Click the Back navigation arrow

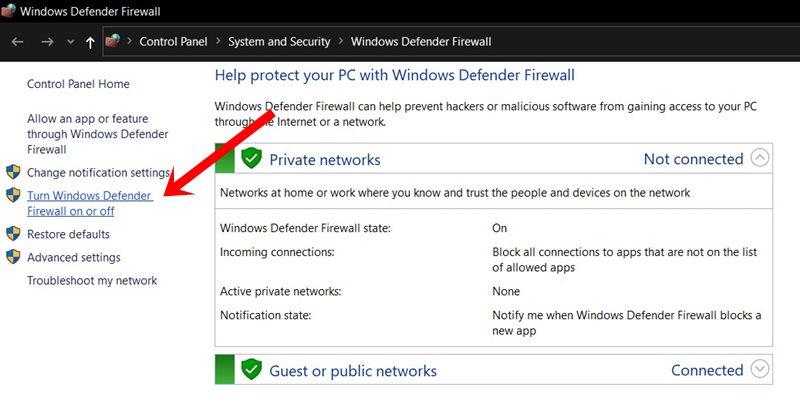click(17, 42)
